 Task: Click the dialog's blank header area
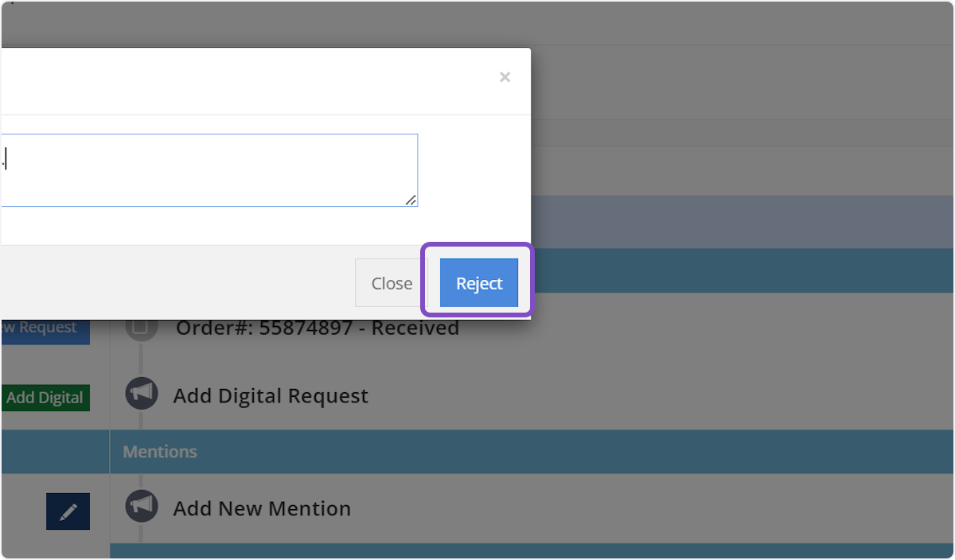(x=239, y=80)
